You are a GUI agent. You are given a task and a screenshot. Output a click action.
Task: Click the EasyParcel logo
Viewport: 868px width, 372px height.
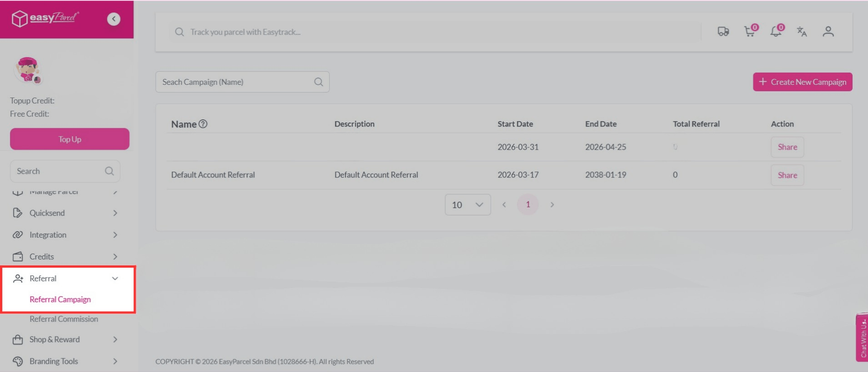(45, 19)
